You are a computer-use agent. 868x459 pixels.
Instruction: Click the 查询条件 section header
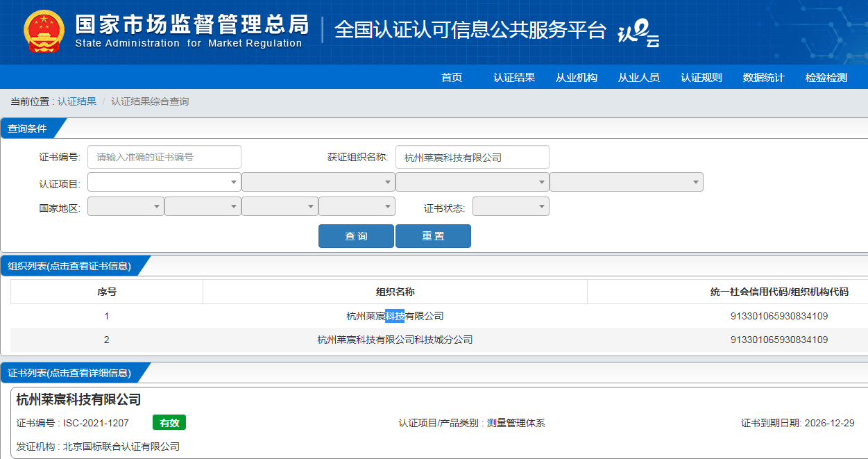coord(28,128)
